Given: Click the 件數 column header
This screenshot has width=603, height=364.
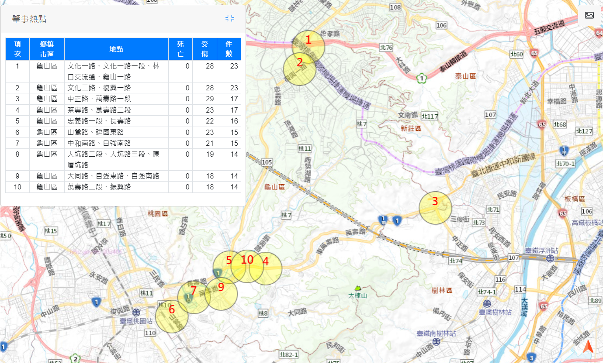Looking at the screenshot, I should click(229, 49).
